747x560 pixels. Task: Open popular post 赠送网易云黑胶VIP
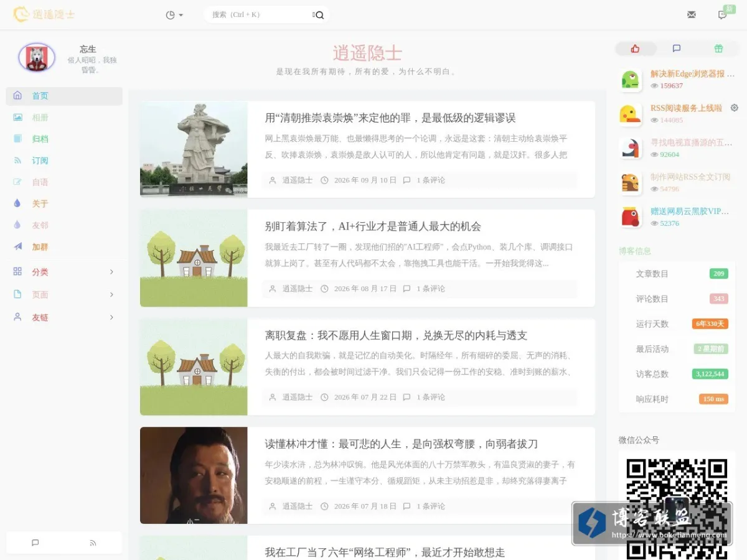click(690, 212)
